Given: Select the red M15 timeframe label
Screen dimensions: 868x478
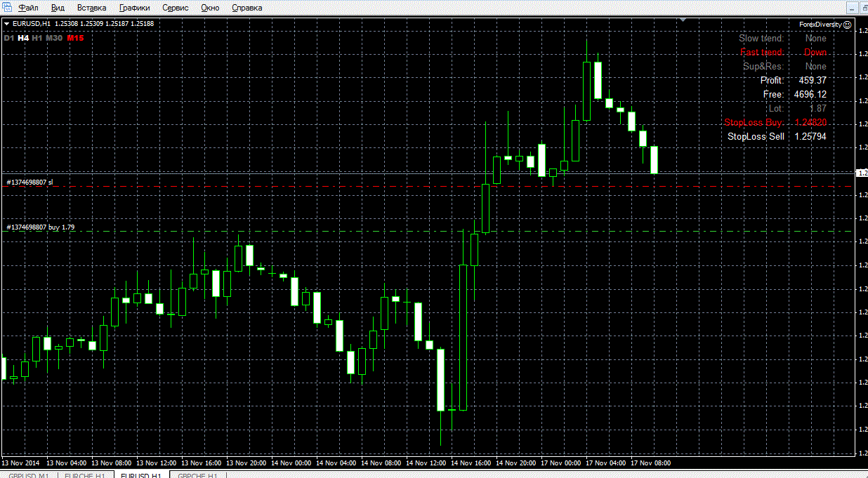Looking at the screenshot, I should (x=75, y=38).
